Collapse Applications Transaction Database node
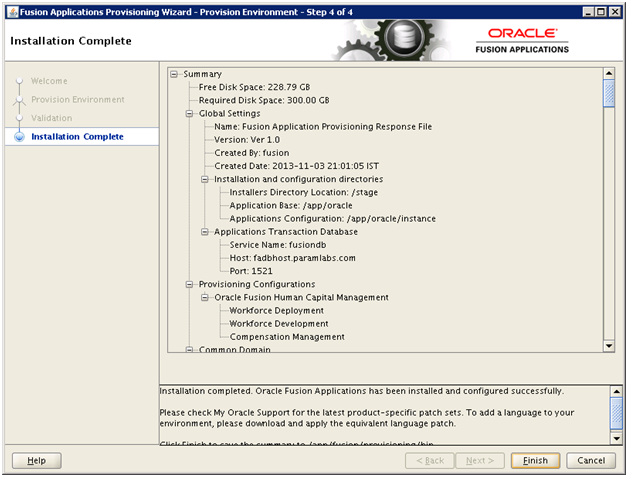 click(205, 232)
